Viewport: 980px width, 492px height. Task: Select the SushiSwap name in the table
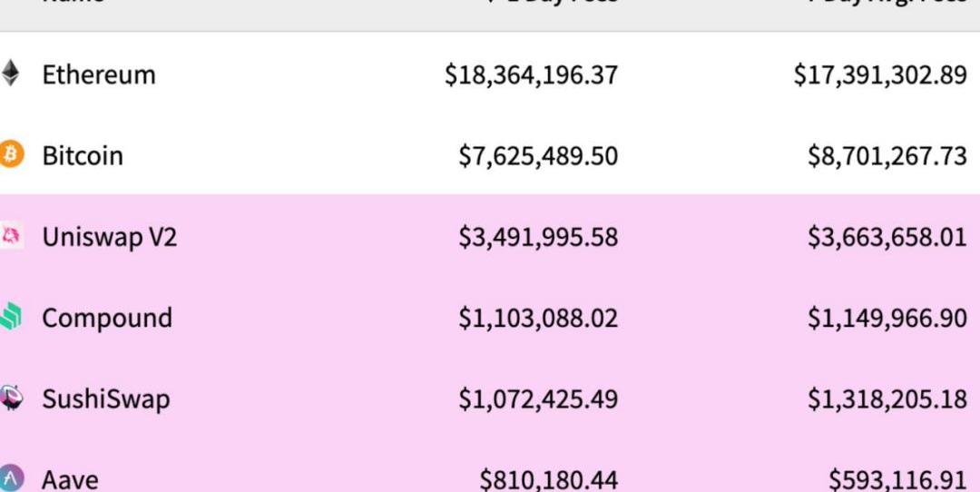point(105,399)
